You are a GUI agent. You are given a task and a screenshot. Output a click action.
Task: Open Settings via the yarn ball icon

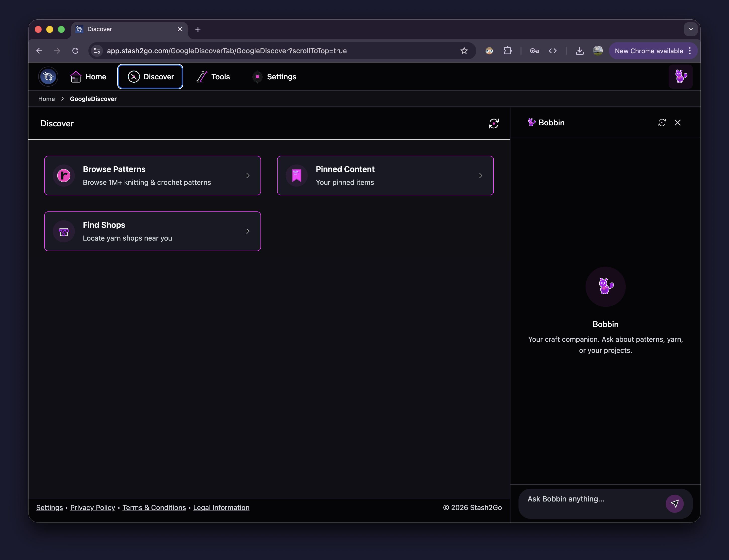coord(257,76)
